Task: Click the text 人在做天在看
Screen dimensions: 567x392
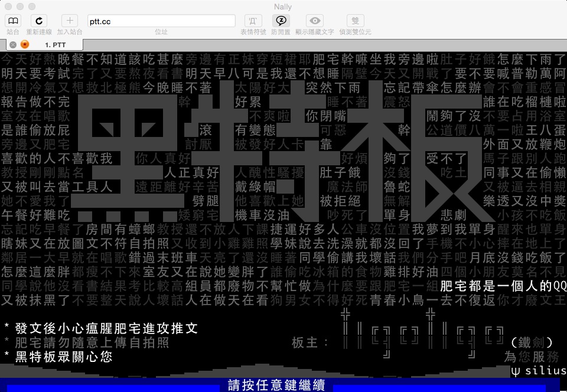Action: pyautogui.click(x=227, y=300)
